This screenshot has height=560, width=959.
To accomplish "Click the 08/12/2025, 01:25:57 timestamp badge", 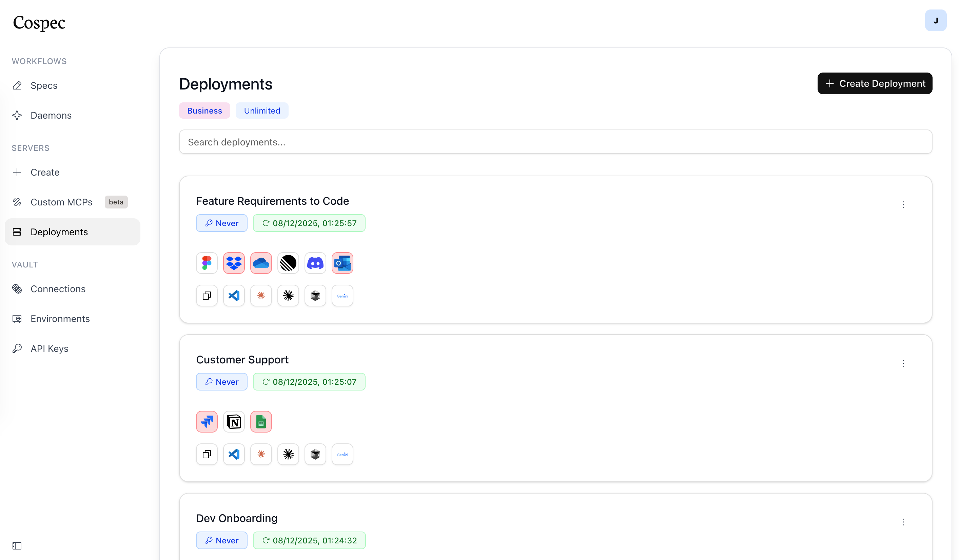I will tap(309, 223).
